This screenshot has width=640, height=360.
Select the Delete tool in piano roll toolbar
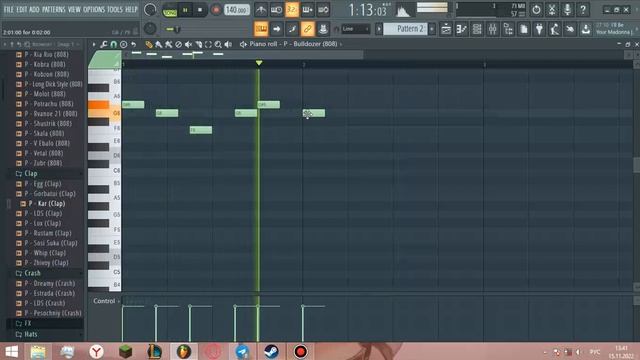point(178,44)
